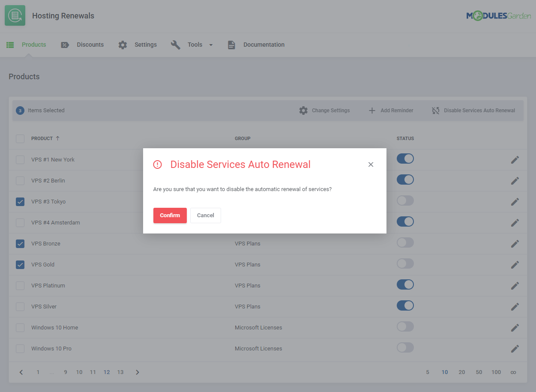Screen dimensions: 536x392
Task: Click the Change Settings gear icon
Action: point(303,110)
